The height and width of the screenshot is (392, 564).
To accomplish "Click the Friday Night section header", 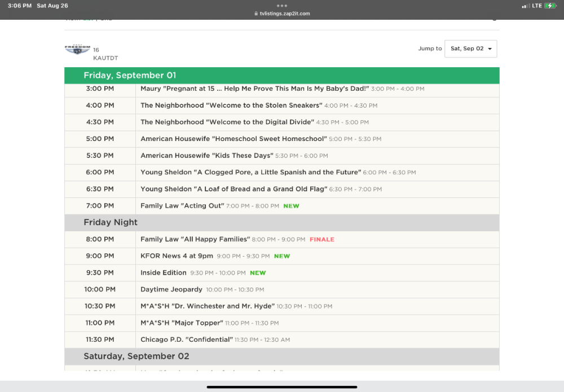I will pyautogui.click(x=282, y=222).
